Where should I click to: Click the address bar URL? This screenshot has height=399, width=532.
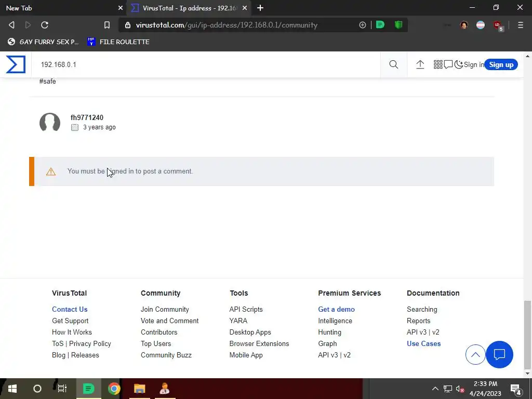tap(227, 25)
